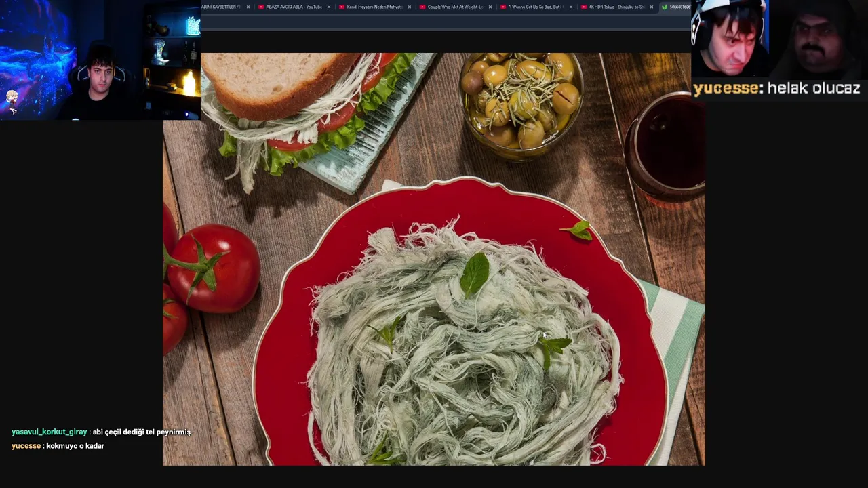Viewport: 868px width, 488px height.
Task: Click the YouTube favicon on I Wanna Get Up tab
Action: (503, 7)
